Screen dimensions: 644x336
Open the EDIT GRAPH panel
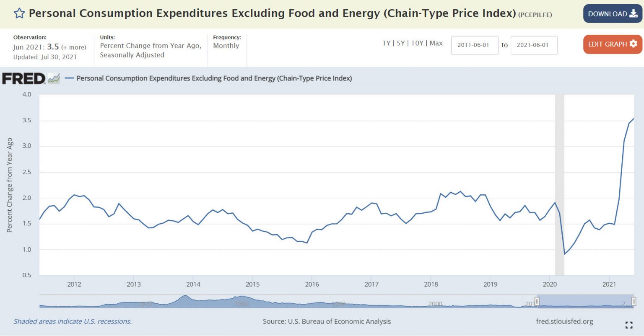(612, 44)
